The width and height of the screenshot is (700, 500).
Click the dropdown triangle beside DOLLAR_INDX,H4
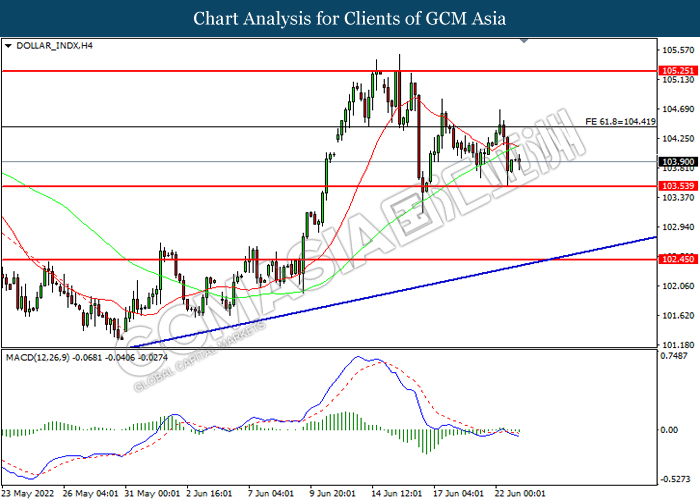[8, 46]
